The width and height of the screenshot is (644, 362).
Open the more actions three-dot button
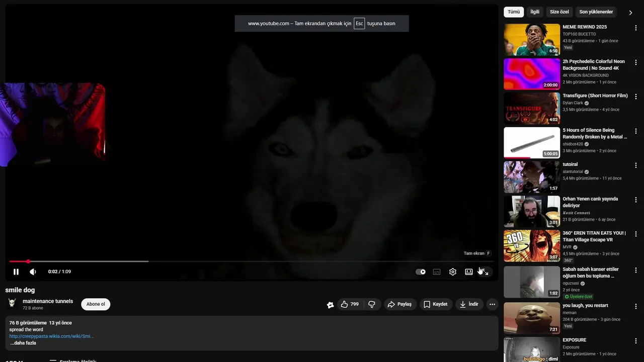tap(492, 304)
